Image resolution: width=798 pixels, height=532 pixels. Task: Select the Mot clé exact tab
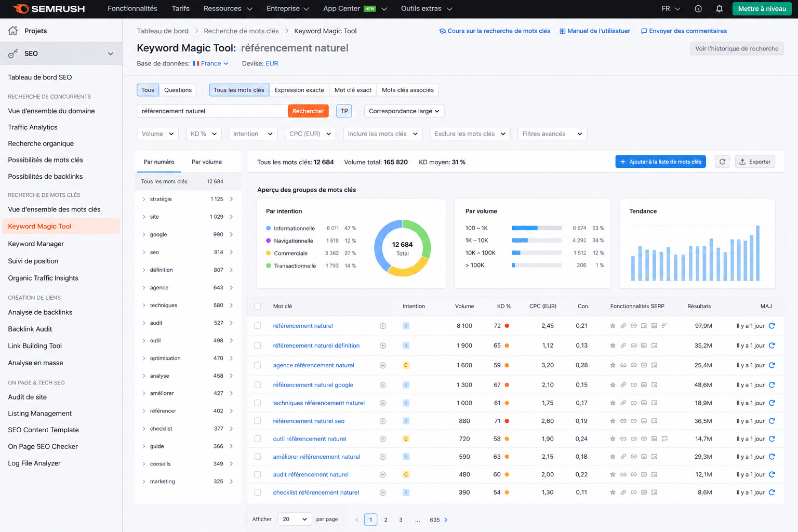pos(353,90)
